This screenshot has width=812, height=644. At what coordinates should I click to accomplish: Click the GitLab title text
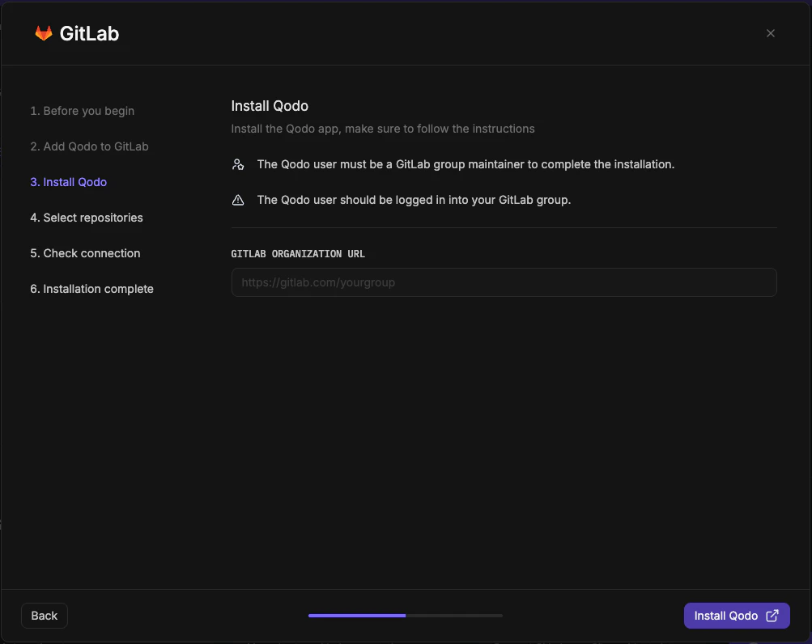click(x=89, y=34)
